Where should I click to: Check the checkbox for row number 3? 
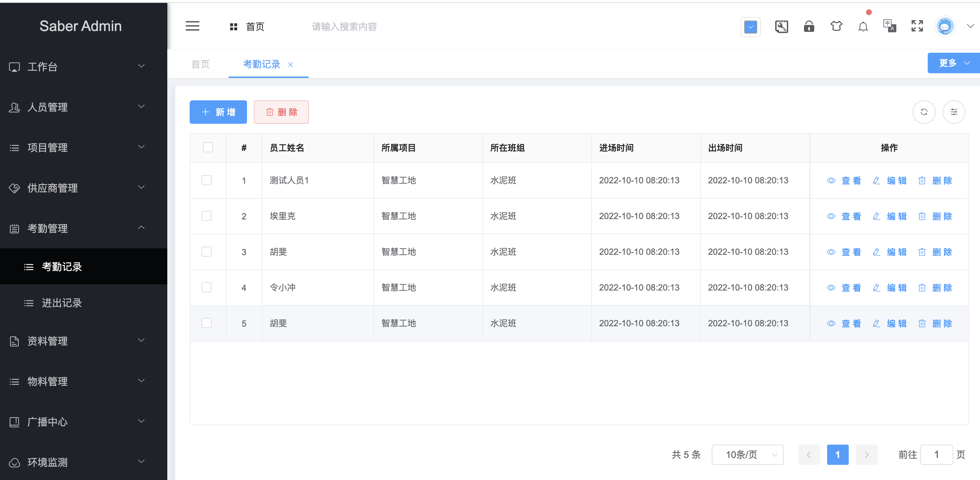tap(206, 252)
